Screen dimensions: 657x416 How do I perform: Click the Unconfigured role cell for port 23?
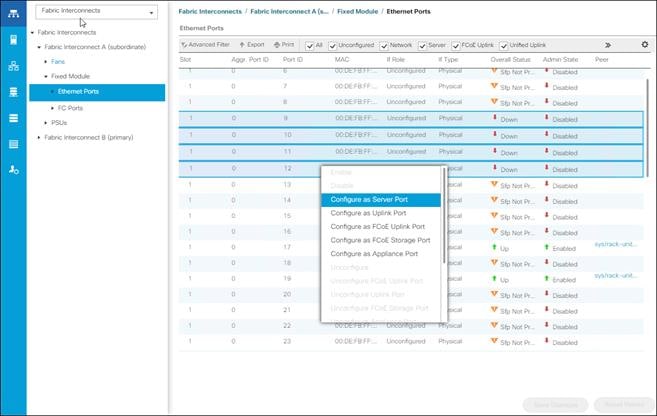(406, 341)
